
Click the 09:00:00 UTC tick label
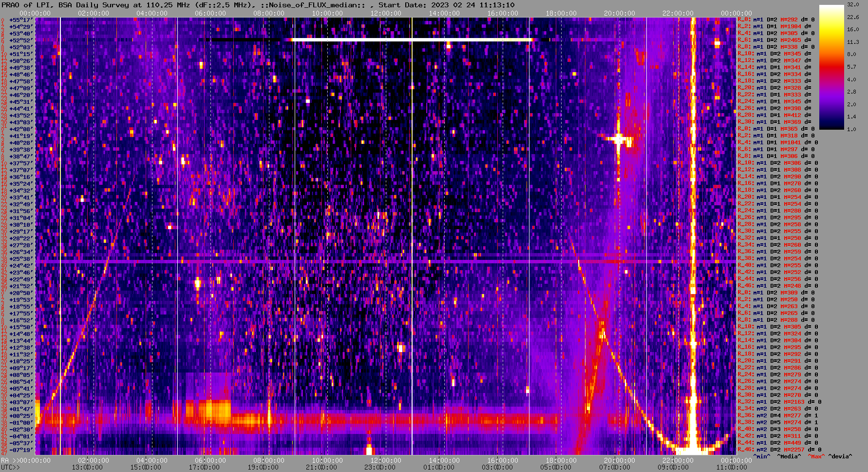pos(672,467)
